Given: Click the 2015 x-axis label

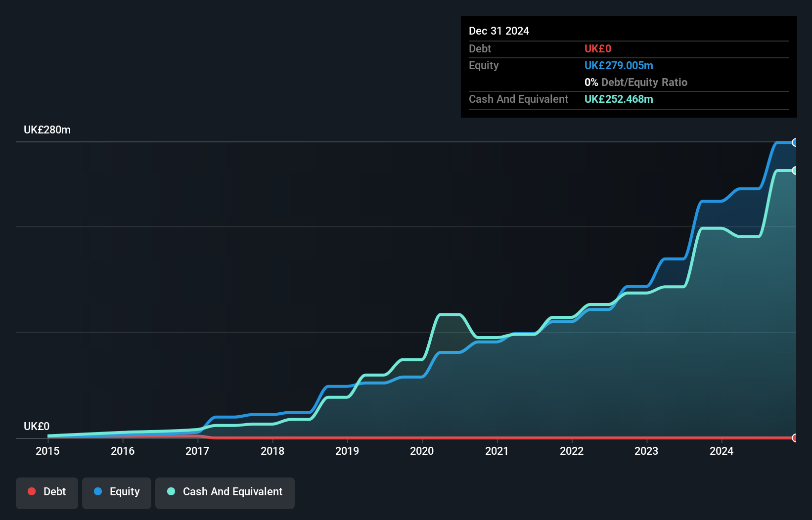Looking at the screenshot, I should [x=47, y=451].
